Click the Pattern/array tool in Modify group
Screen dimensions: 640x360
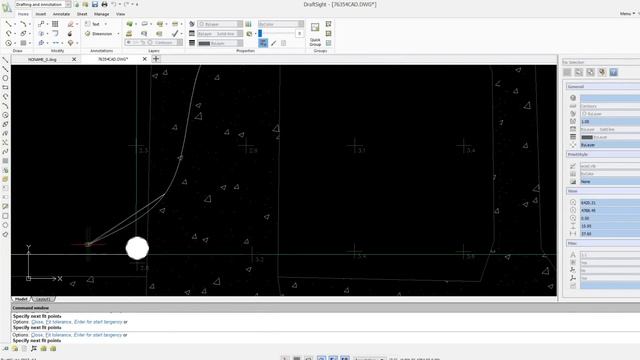coord(55,24)
